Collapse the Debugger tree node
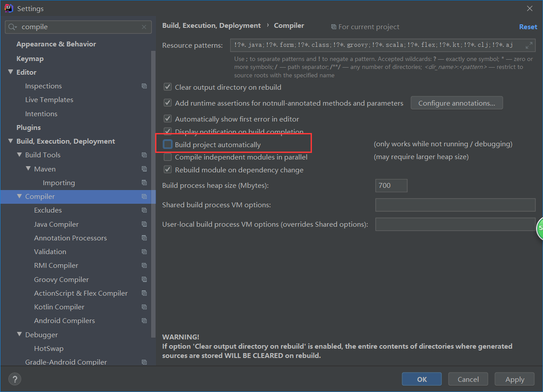 click(19, 335)
